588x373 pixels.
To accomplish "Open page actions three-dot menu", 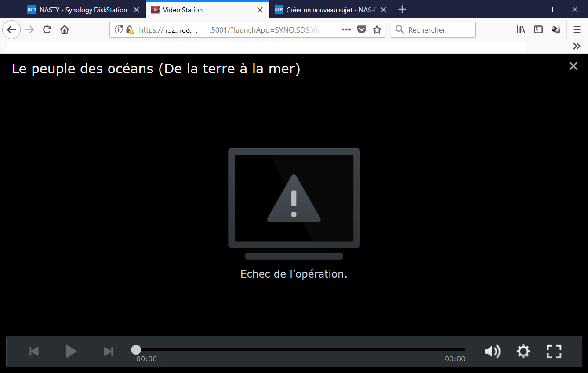I will pos(346,29).
